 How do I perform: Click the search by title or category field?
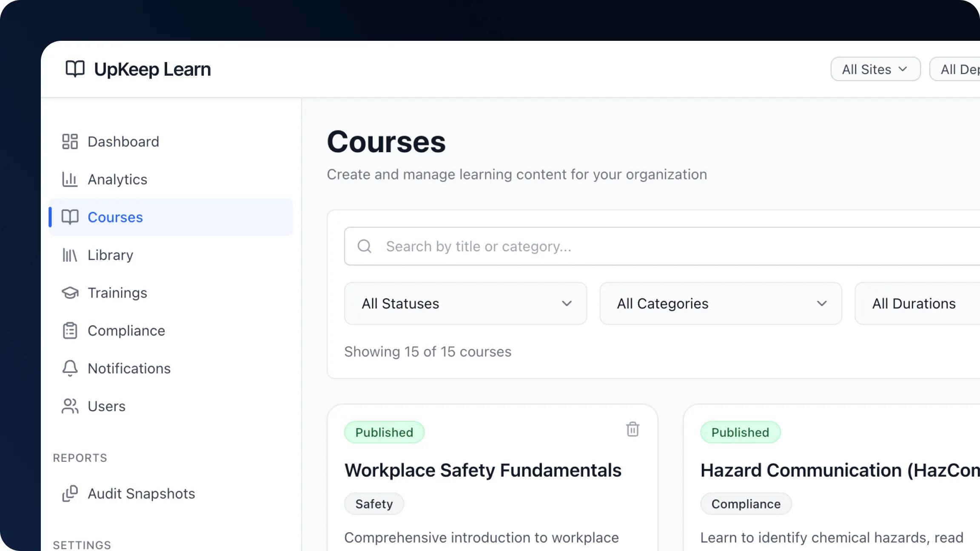pos(638,246)
